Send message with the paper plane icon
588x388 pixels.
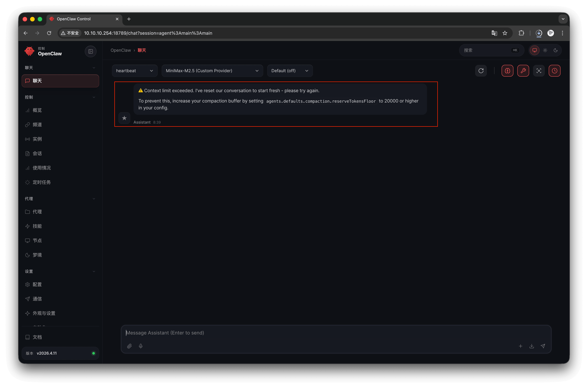[543, 346]
